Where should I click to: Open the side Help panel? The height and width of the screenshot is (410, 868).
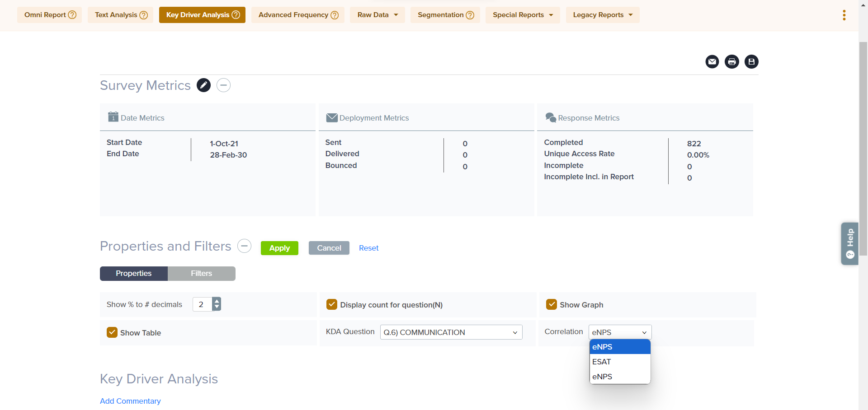coord(849,243)
